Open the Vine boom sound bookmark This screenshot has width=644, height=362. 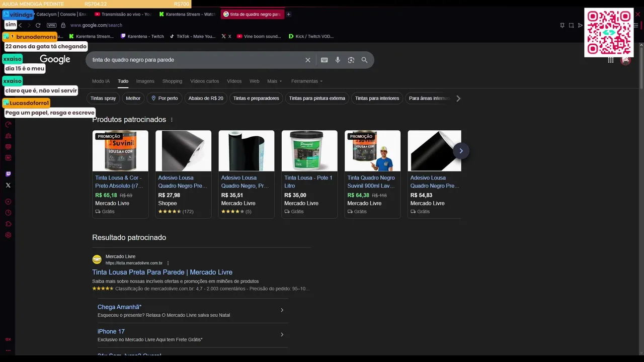pyautogui.click(x=259, y=36)
